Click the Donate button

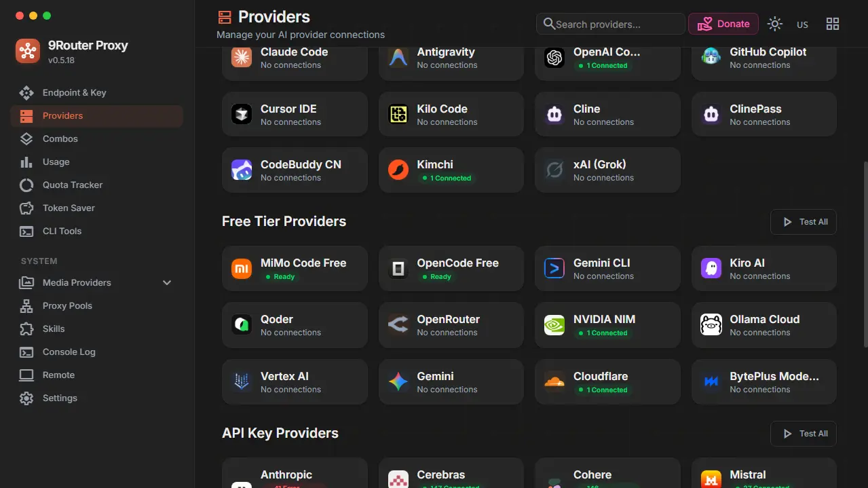pos(723,24)
